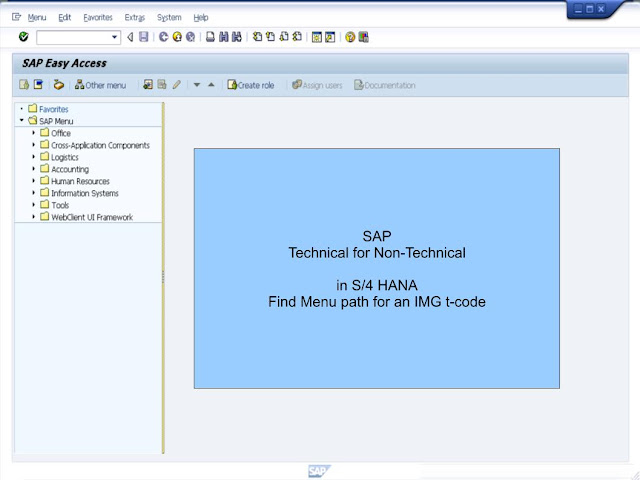Click the Change Favorites pencil icon
The image size is (640, 480).
coord(176,84)
